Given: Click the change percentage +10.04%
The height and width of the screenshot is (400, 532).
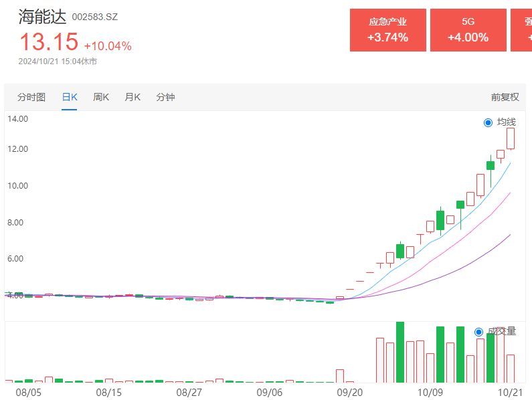Looking at the screenshot, I should pyautogui.click(x=108, y=45).
